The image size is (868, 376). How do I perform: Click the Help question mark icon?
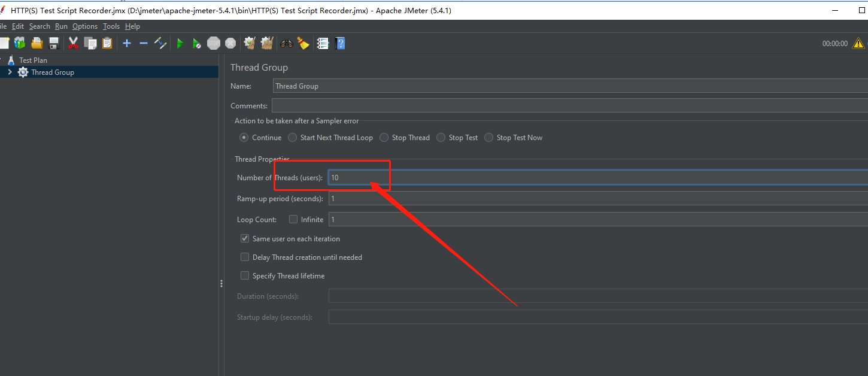click(x=341, y=43)
